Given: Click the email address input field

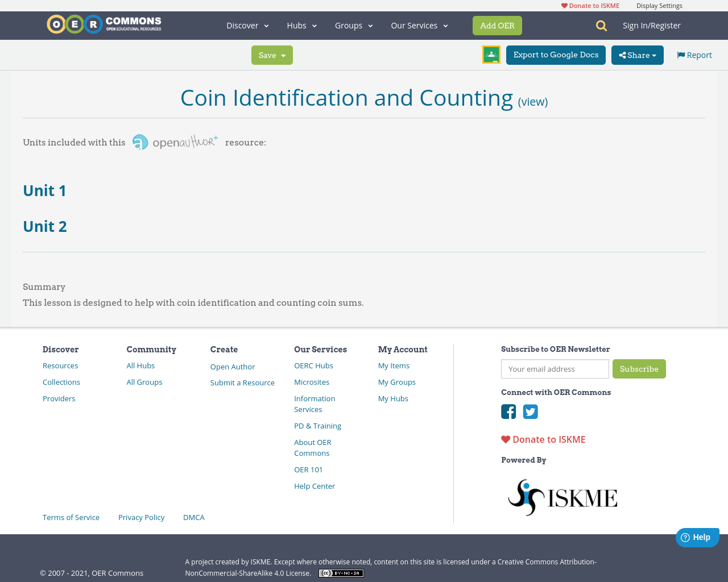Looking at the screenshot, I should coord(555,368).
